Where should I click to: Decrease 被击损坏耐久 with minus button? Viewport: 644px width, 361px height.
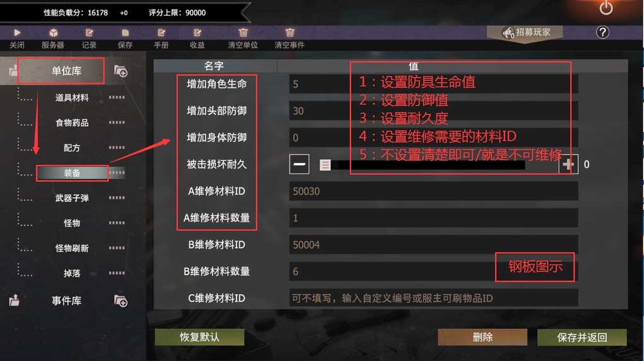pos(299,164)
